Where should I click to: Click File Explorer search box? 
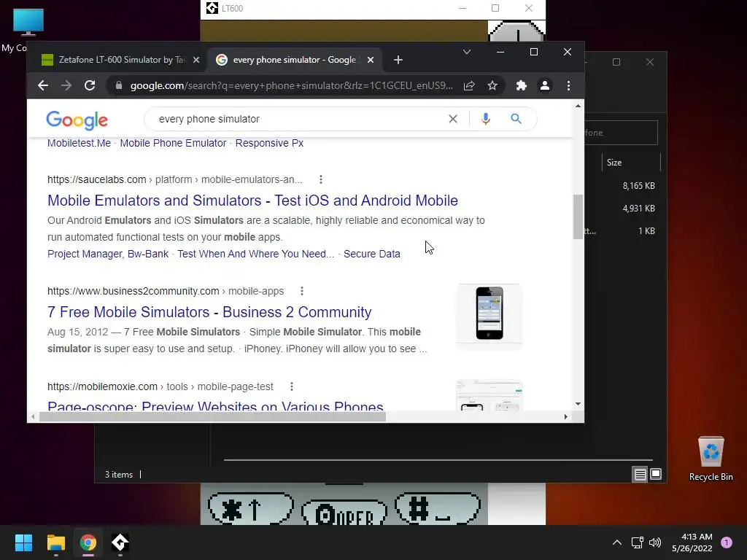coord(622,133)
